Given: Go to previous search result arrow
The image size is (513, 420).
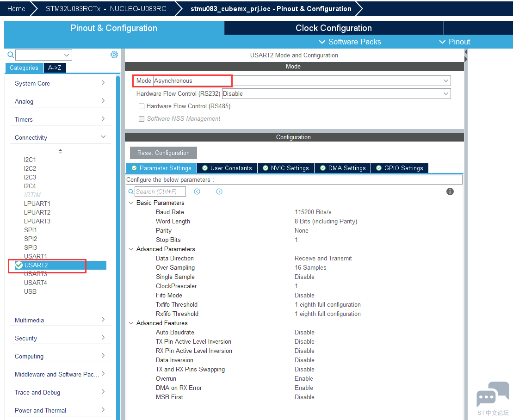Looking at the screenshot, I should [197, 191].
